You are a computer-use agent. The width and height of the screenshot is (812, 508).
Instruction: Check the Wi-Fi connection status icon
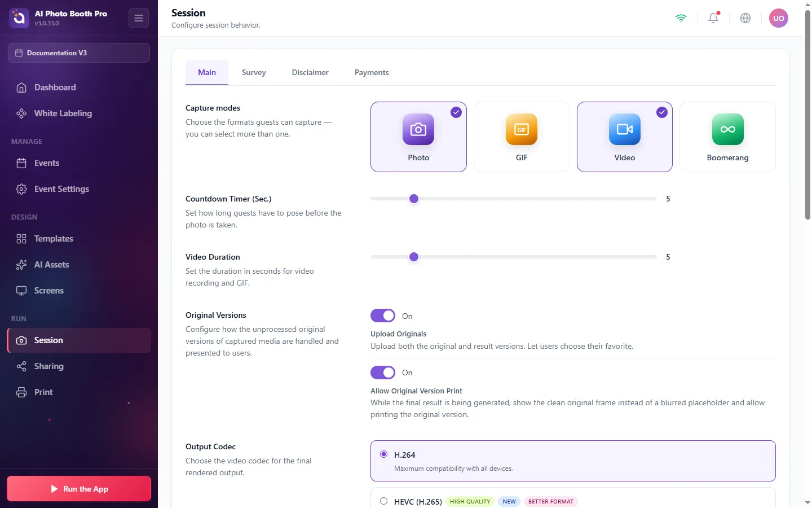(x=681, y=18)
